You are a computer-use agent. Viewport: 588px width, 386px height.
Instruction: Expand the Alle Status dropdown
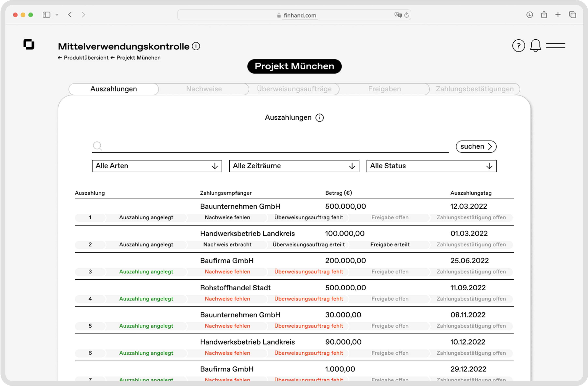tap(431, 166)
